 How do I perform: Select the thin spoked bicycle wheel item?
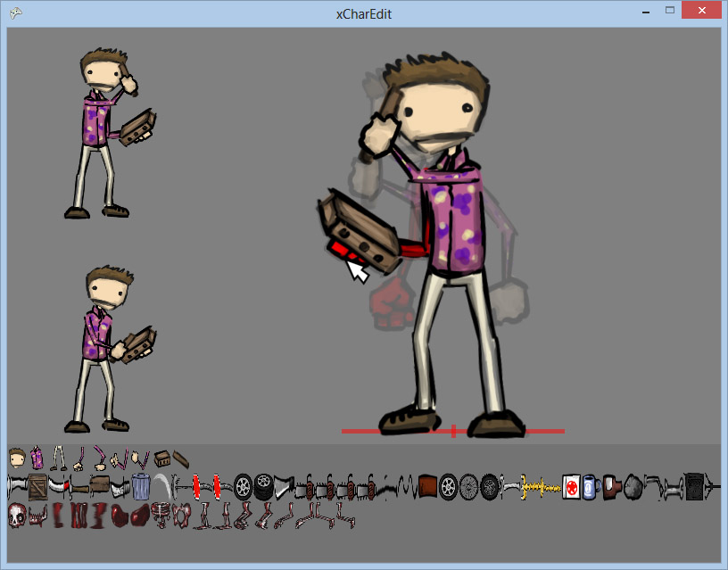[468, 487]
